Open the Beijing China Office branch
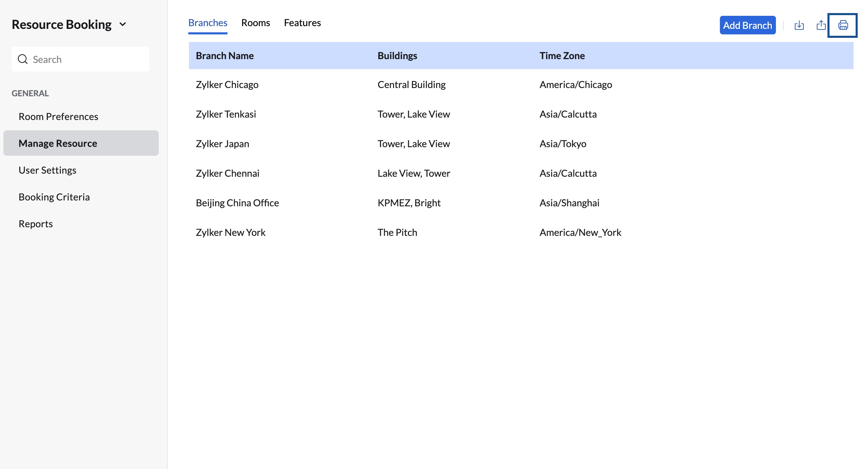This screenshot has width=868, height=469. pos(237,203)
